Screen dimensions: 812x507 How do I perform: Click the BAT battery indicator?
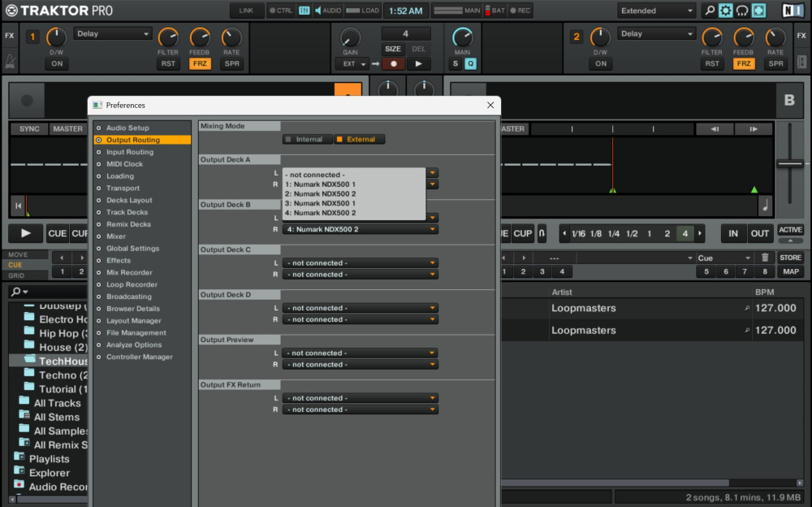495,11
